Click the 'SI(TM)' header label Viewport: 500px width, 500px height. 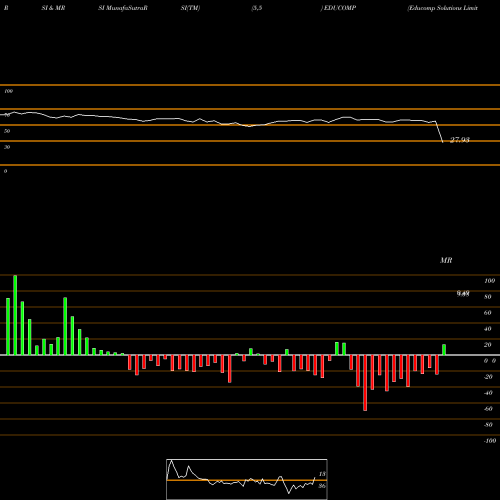click(190, 8)
